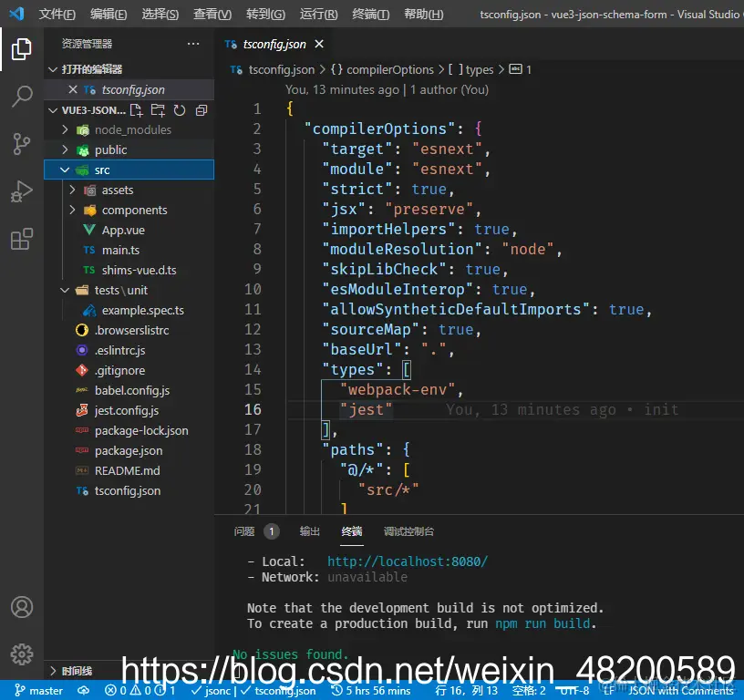Click the synchronize changes cloud icon
This screenshot has height=700, width=744.
point(84,691)
